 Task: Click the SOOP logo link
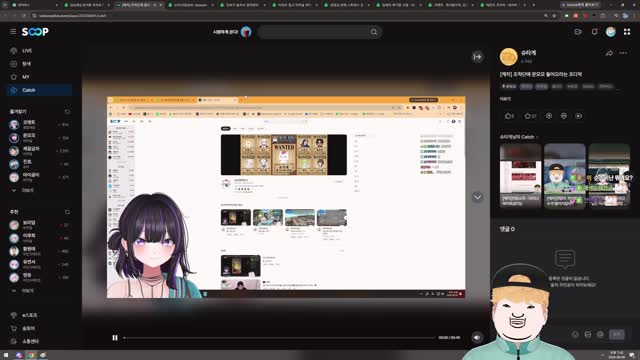point(35,31)
